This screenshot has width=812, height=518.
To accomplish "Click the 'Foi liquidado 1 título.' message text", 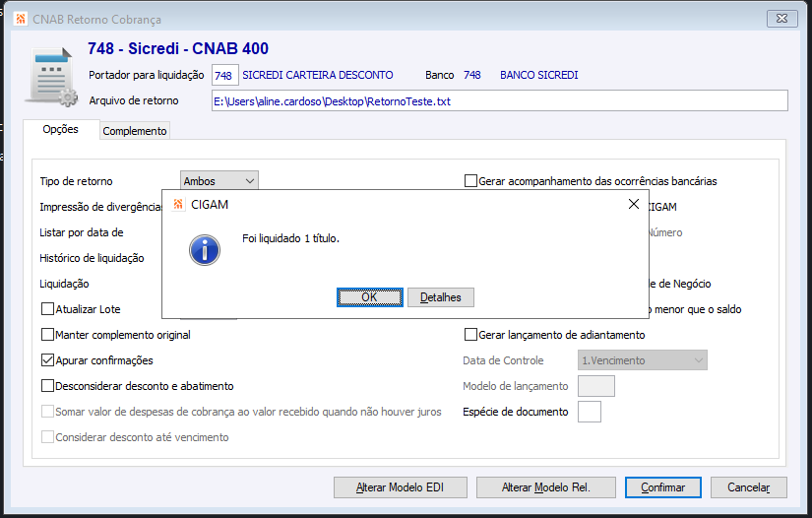I will [x=290, y=238].
